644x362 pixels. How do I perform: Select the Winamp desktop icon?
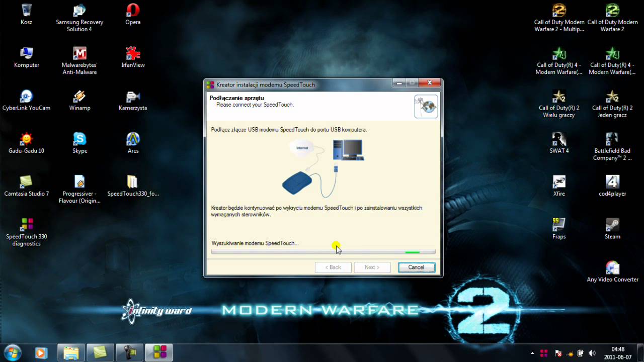point(79,100)
